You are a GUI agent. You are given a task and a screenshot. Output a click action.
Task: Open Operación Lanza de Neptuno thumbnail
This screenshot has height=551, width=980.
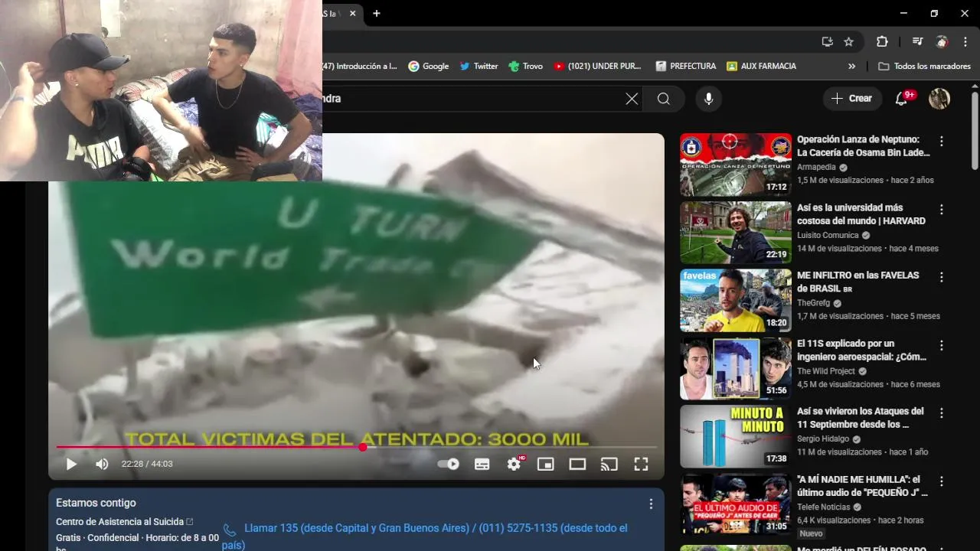pyautogui.click(x=736, y=165)
